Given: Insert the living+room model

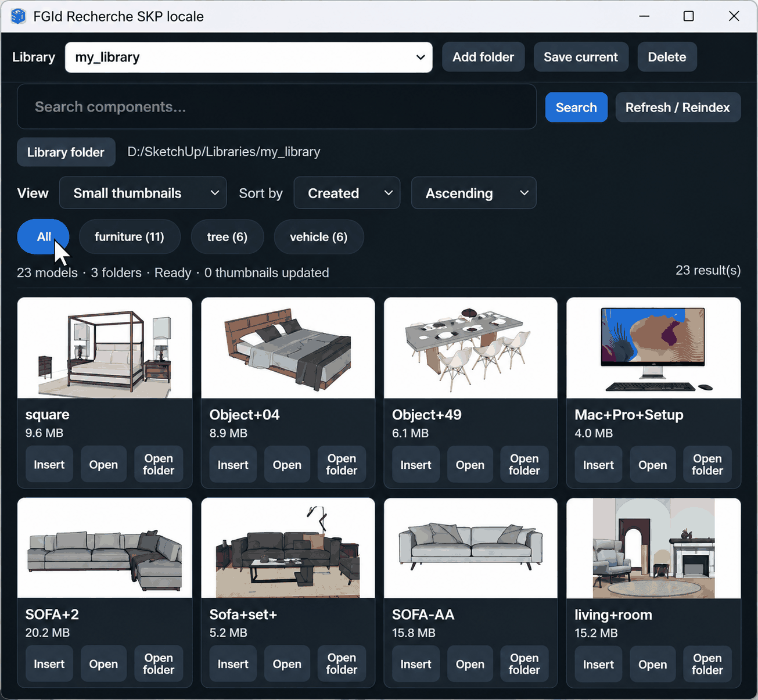Looking at the screenshot, I should [598, 664].
